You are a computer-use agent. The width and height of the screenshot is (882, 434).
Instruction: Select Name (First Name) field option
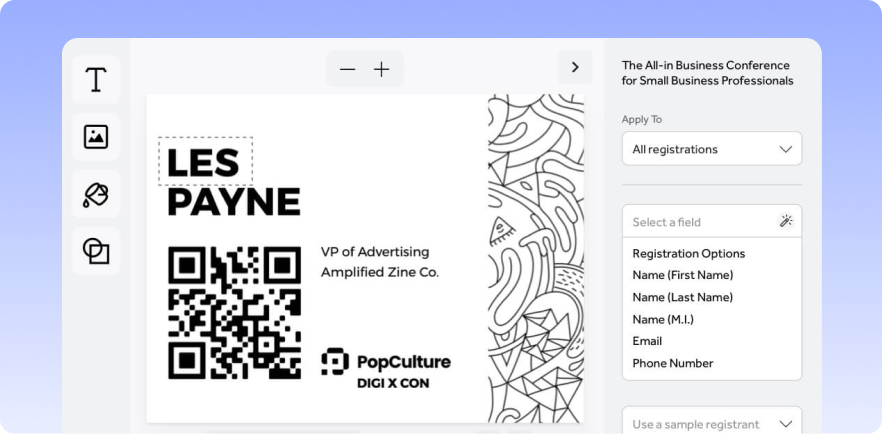(x=682, y=275)
